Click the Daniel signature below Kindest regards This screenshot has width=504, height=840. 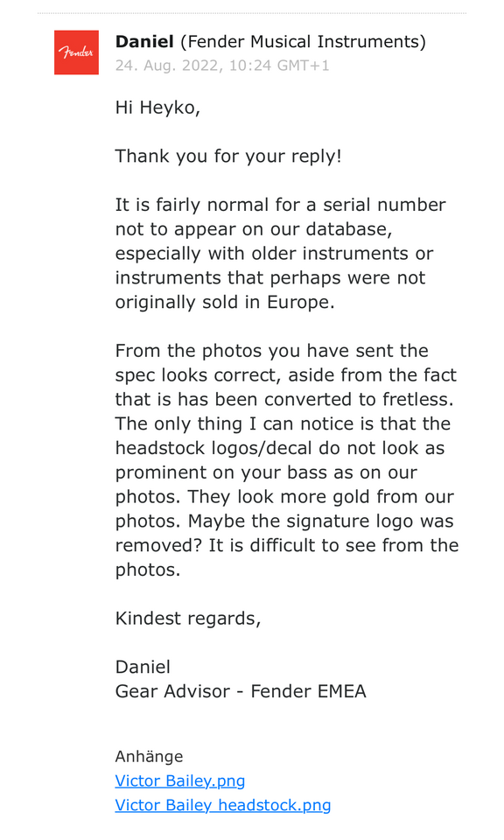[x=143, y=667]
